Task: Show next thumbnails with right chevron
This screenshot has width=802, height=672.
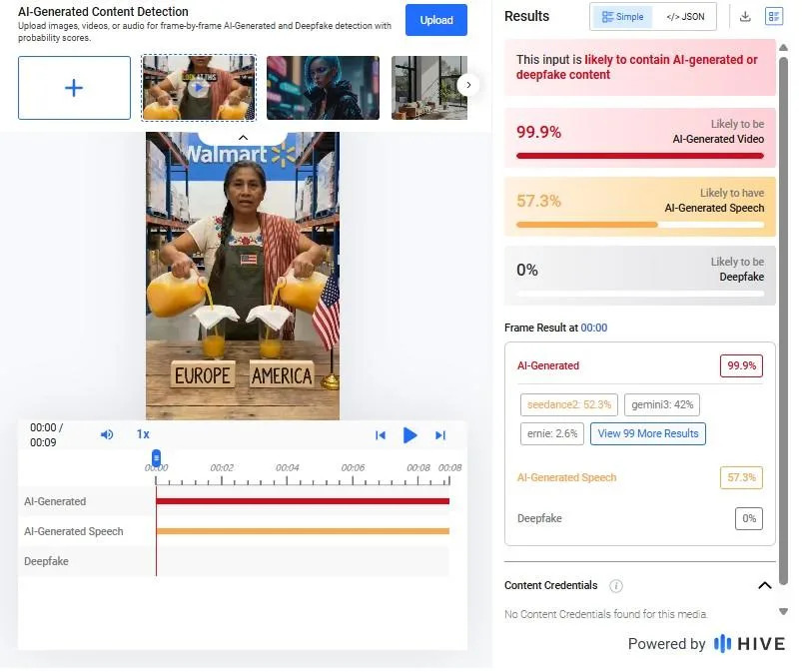Action: 468,85
